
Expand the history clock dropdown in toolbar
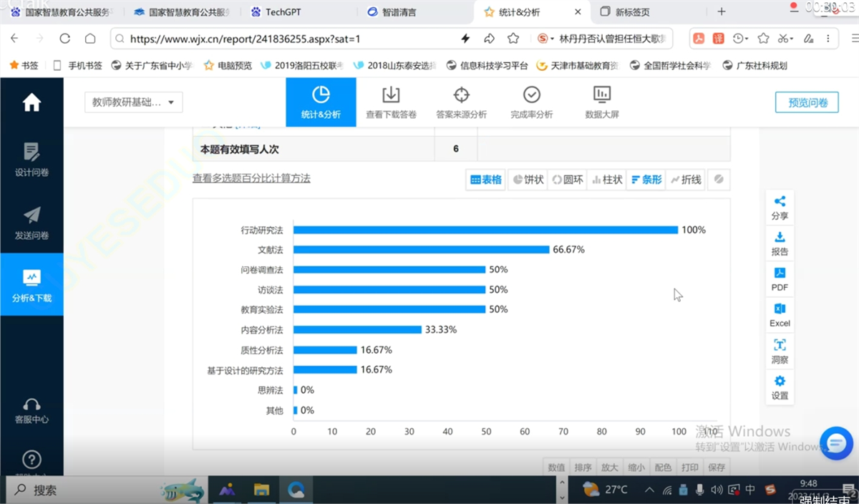(x=747, y=39)
